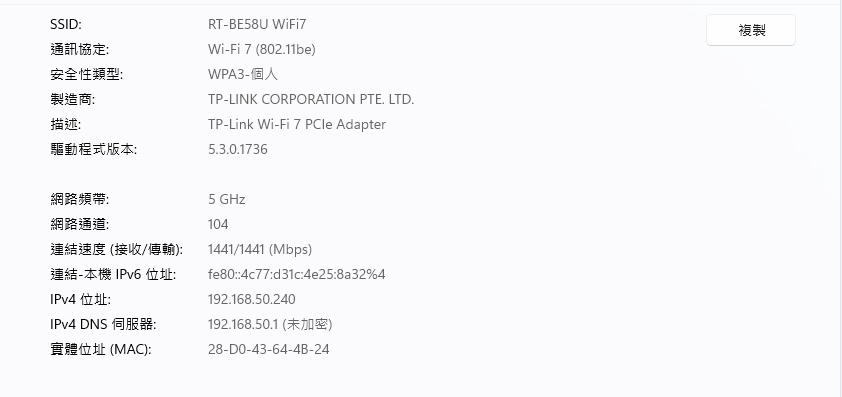Click the SSID: label
This screenshot has height=397, width=842.
tap(66, 24)
